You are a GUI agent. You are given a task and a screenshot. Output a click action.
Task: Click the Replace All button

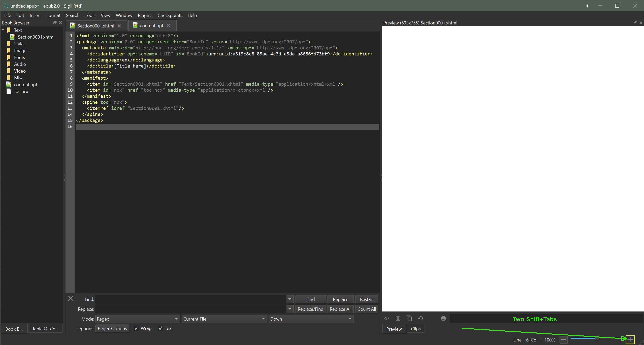(340, 309)
